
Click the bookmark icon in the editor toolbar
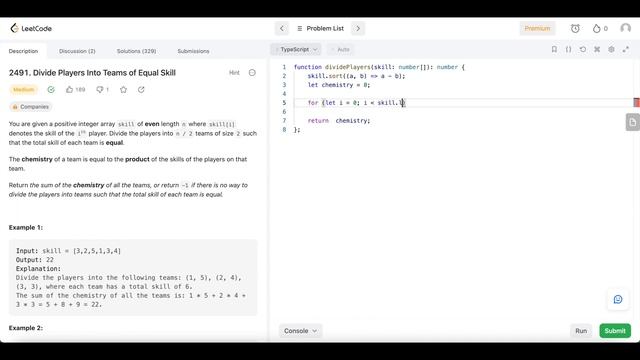click(554, 49)
